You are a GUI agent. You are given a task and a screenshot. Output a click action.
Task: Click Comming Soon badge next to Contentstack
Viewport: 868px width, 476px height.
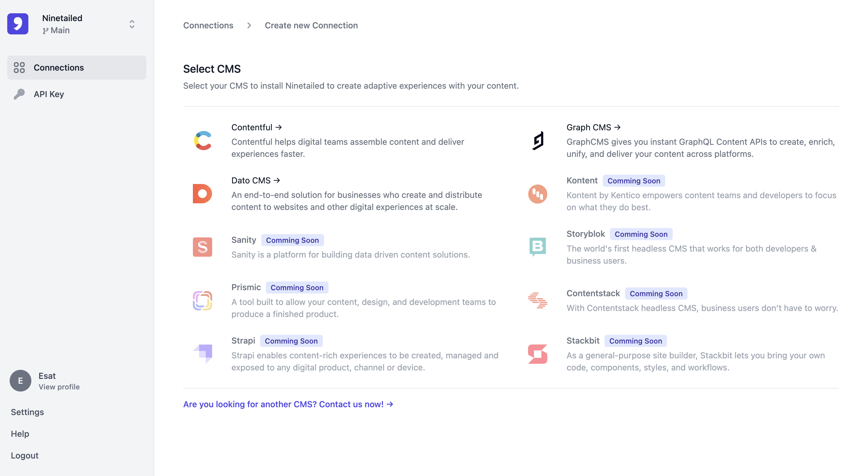coord(656,294)
